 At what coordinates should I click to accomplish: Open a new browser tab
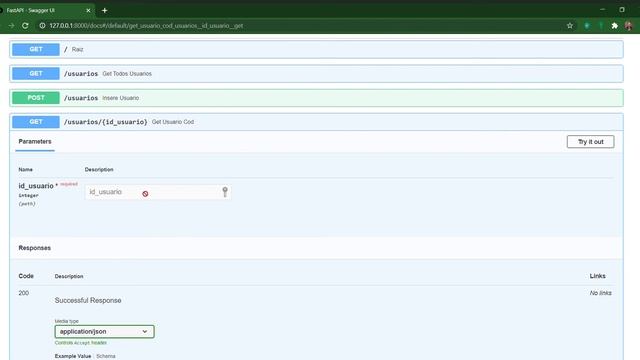(104, 11)
